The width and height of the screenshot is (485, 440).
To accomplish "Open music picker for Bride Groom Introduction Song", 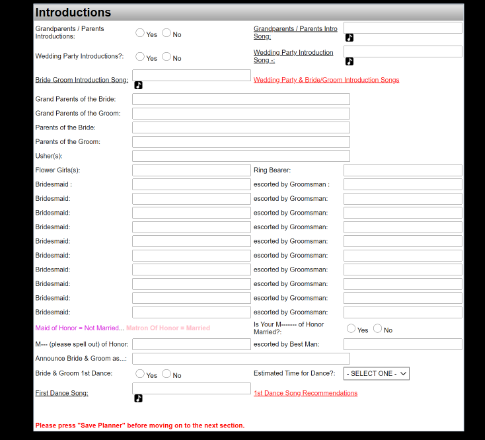I will click(x=138, y=85).
